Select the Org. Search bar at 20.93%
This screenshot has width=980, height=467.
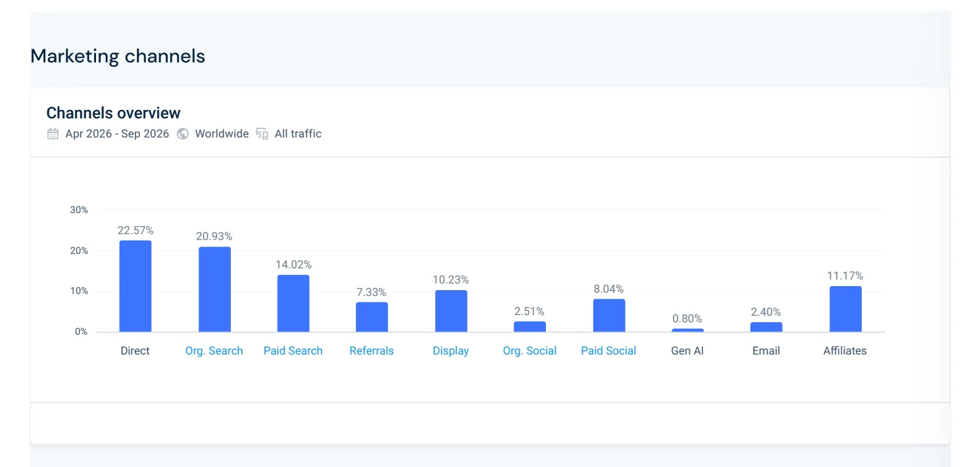click(215, 289)
